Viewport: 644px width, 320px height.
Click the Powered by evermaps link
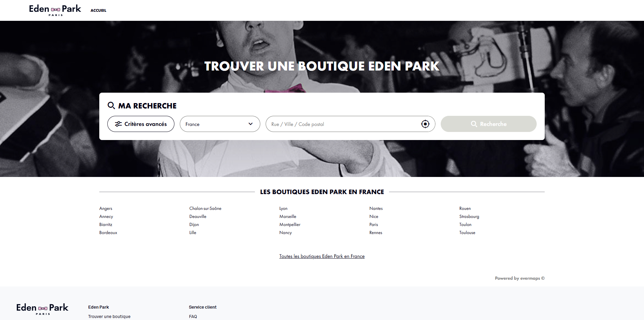point(520,278)
